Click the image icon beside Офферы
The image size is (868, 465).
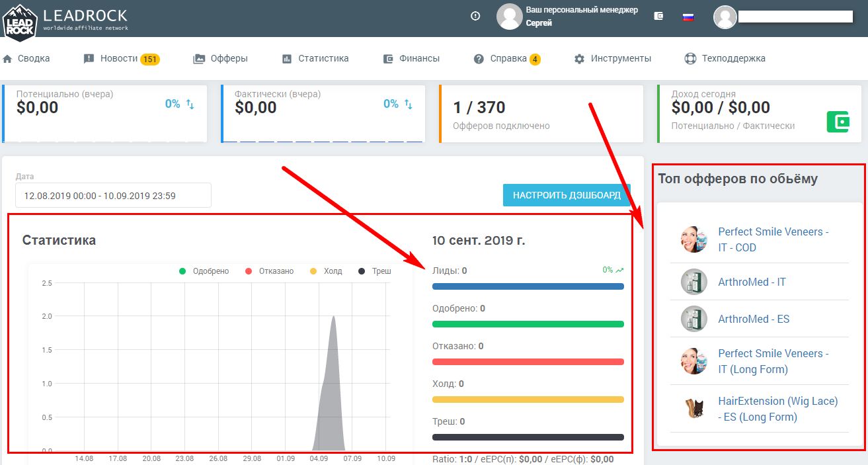[x=198, y=58]
